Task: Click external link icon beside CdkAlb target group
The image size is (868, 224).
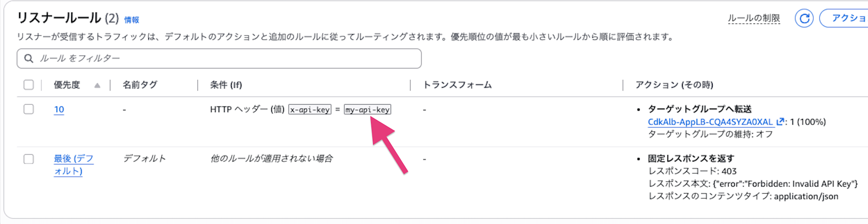Action: pyautogui.click(x=780, y=122)
